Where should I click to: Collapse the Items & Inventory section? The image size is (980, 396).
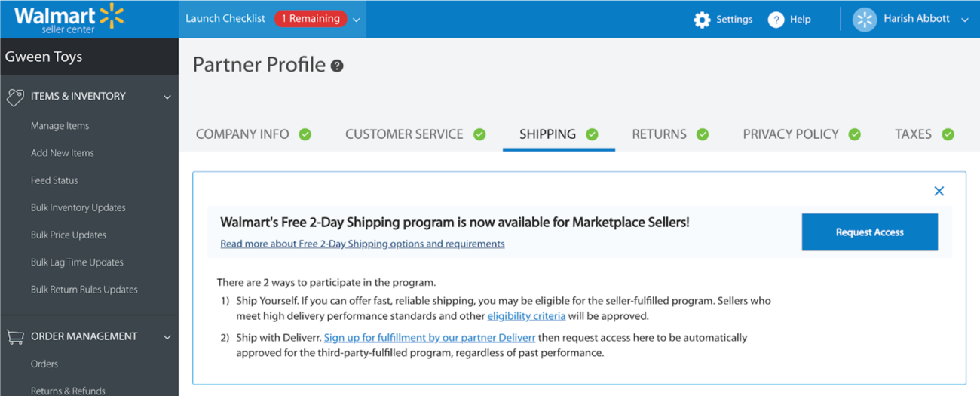point(167,97)
